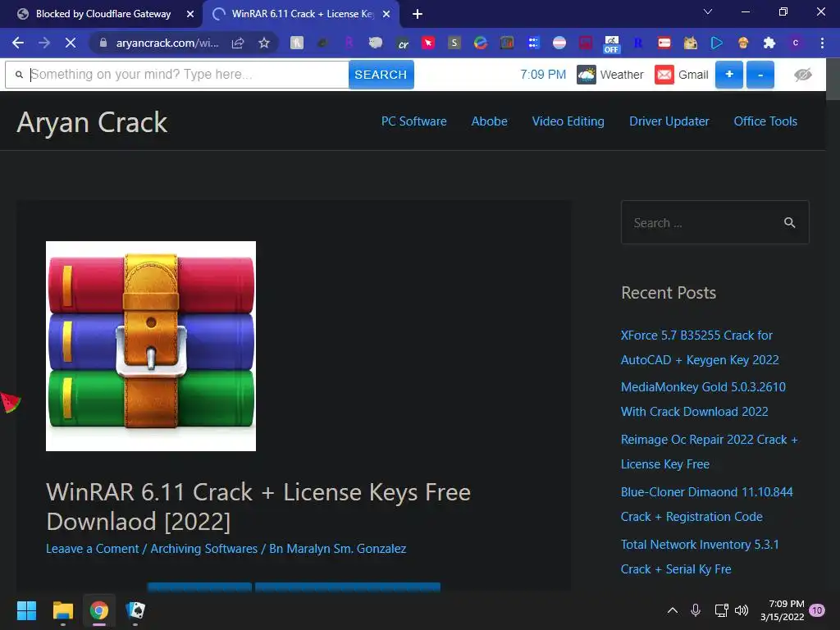Screen dimensions: 840x630
Task: Click the red cursor arrow extension
Action: point(428,43)
